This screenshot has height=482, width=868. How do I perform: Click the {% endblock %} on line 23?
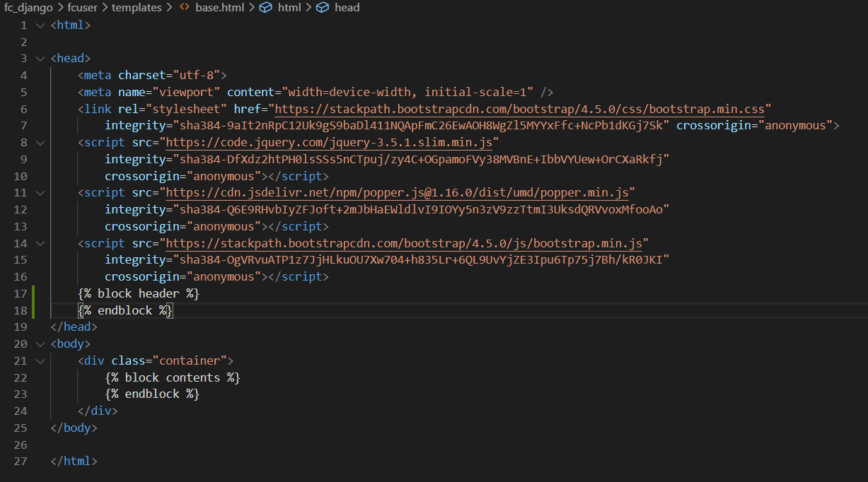click(152, 394)
